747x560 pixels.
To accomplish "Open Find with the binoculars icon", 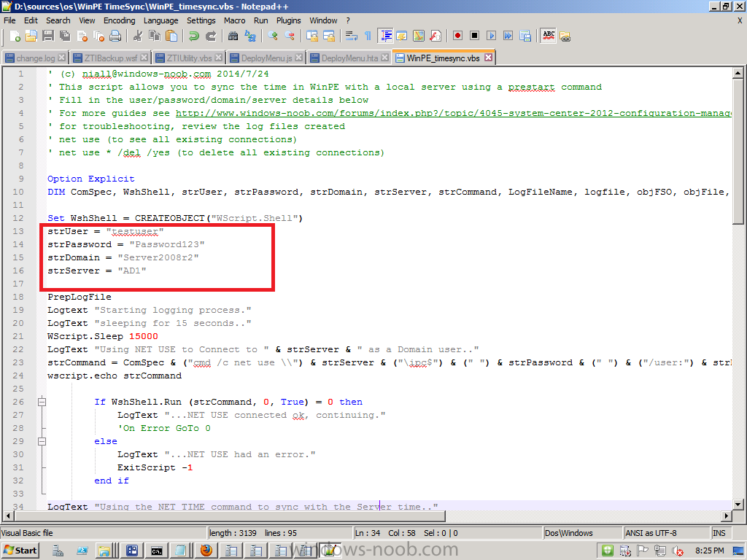I will point(233,36).
